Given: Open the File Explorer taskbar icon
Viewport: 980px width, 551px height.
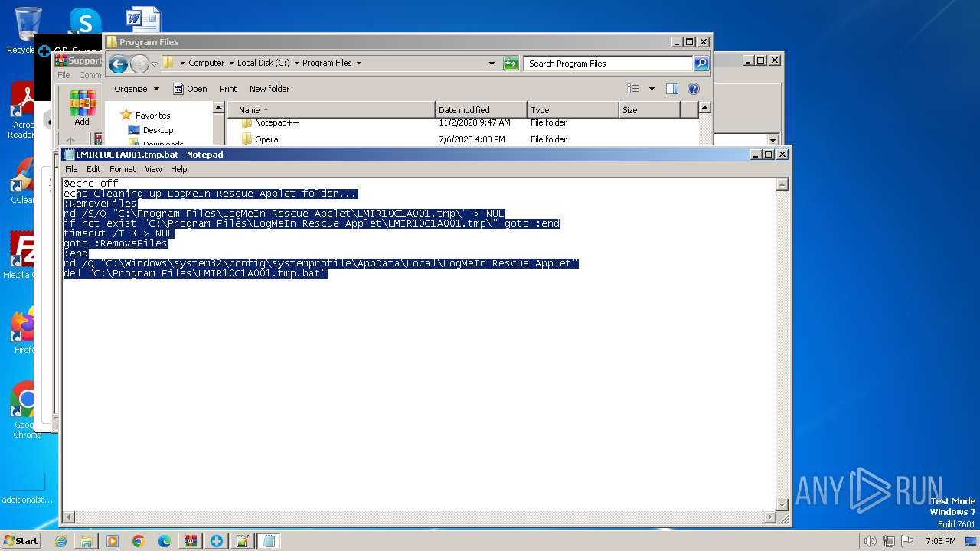Looking at the screenshot, I should coord(87,541).
